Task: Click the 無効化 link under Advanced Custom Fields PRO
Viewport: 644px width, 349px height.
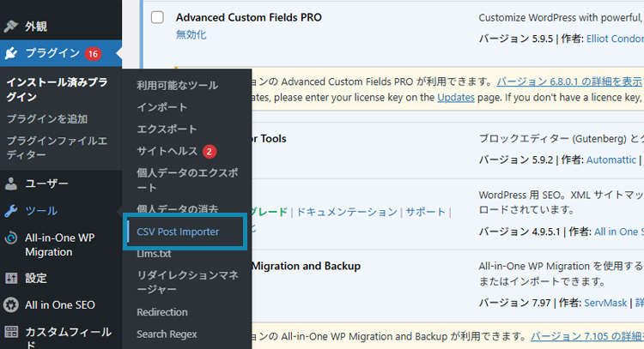Action: (x=191, y=35)
